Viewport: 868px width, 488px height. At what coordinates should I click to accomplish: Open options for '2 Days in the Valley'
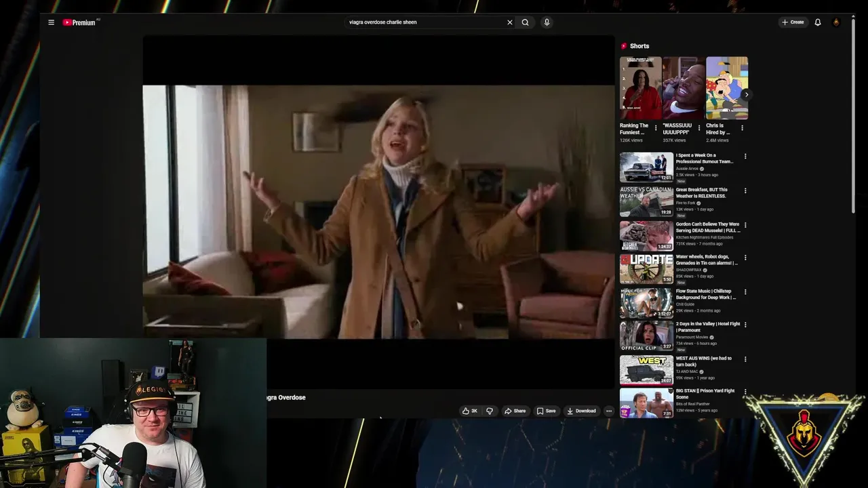(745, 325)
